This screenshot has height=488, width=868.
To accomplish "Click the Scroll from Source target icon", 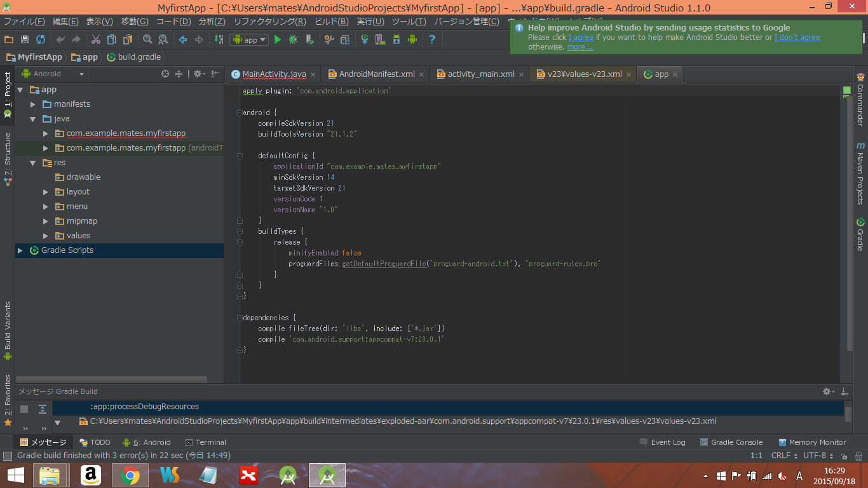I will (165, 74).
